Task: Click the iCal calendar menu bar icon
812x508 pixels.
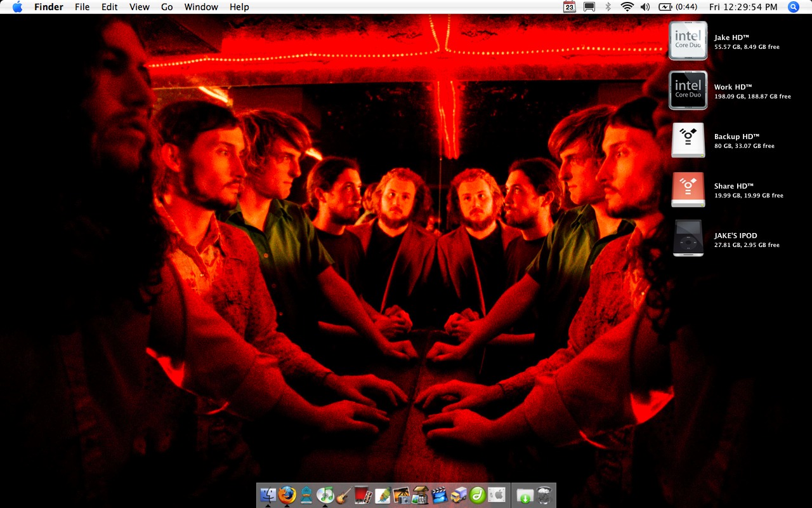Action: pyautogui.click(x=570, y=7)
